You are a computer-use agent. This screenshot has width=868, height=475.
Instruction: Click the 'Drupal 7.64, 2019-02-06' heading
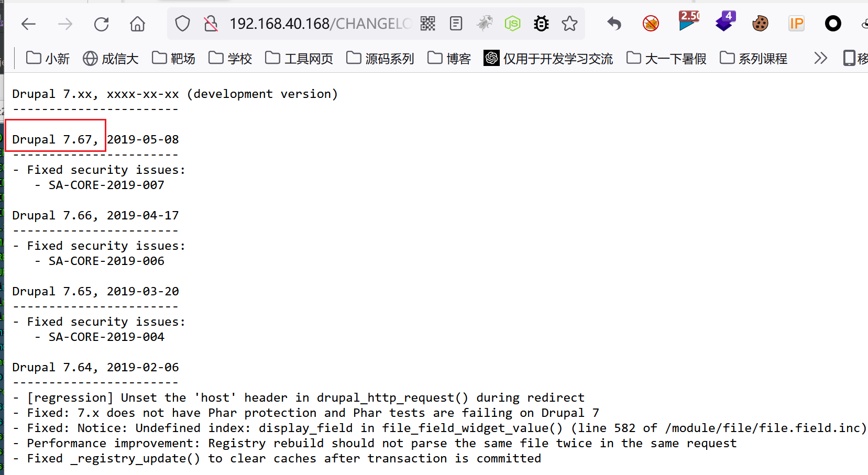click(x=95, y=367)
